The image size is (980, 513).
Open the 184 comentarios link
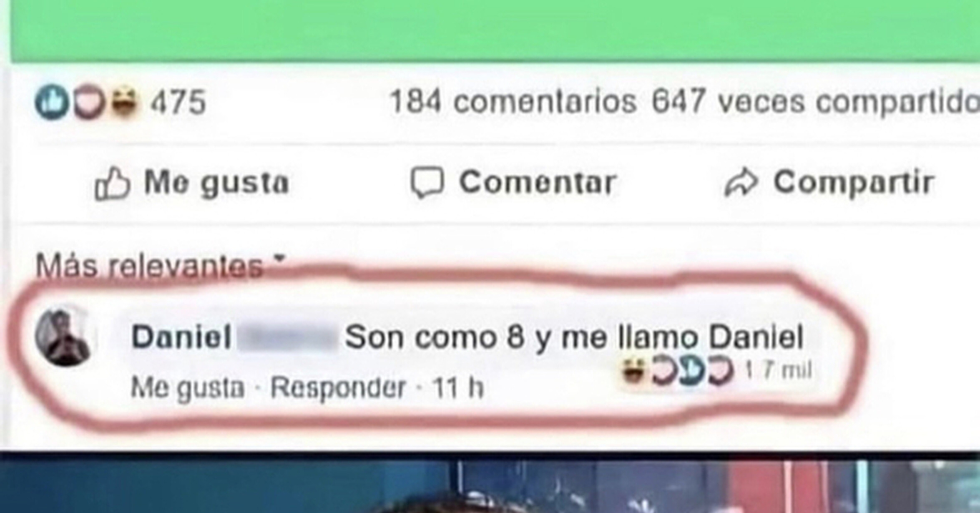(513, 102)
